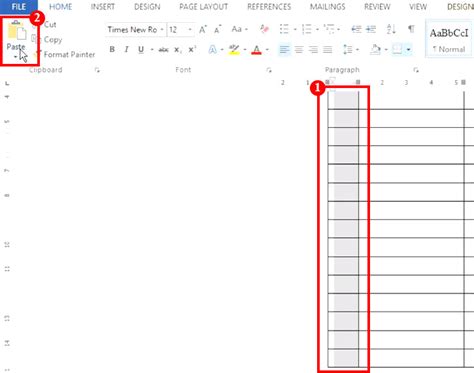This screenshot has width=474, height=373.
Task: Click the Copy command
Action: point(53,40)
